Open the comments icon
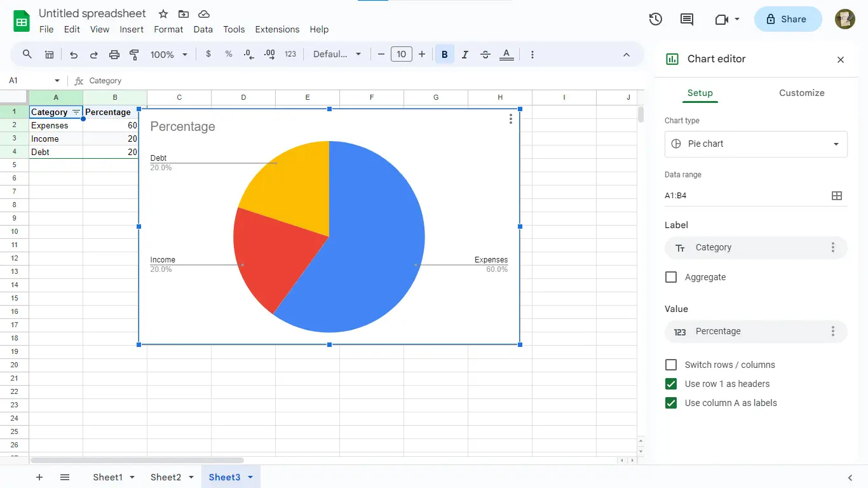This screenshot has width=868, height=488. point(687,19)
